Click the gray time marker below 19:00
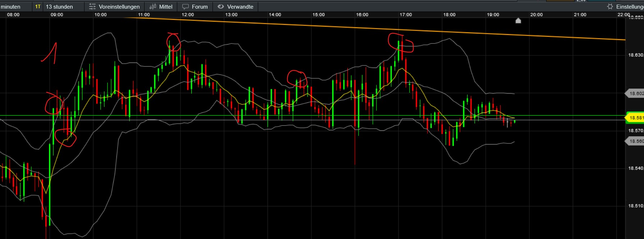The width and height of the screenshot is (644, 239). [x=518, y=20]
